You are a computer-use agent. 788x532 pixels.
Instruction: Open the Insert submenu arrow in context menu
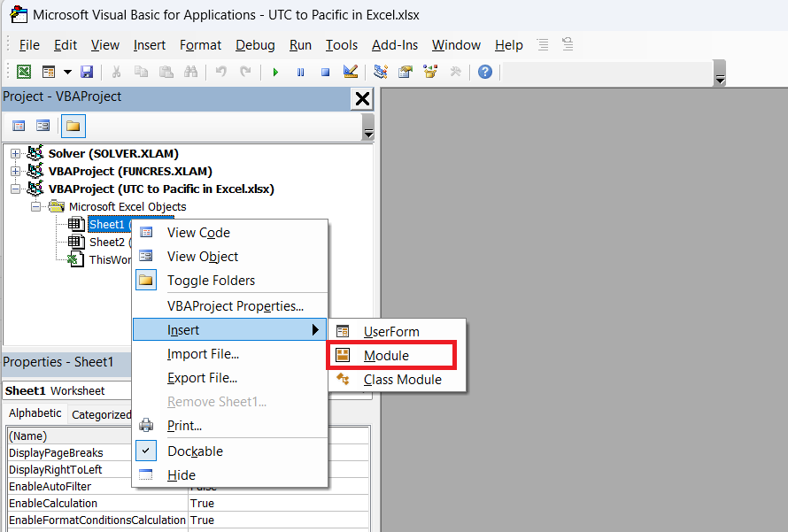point(315,329)
